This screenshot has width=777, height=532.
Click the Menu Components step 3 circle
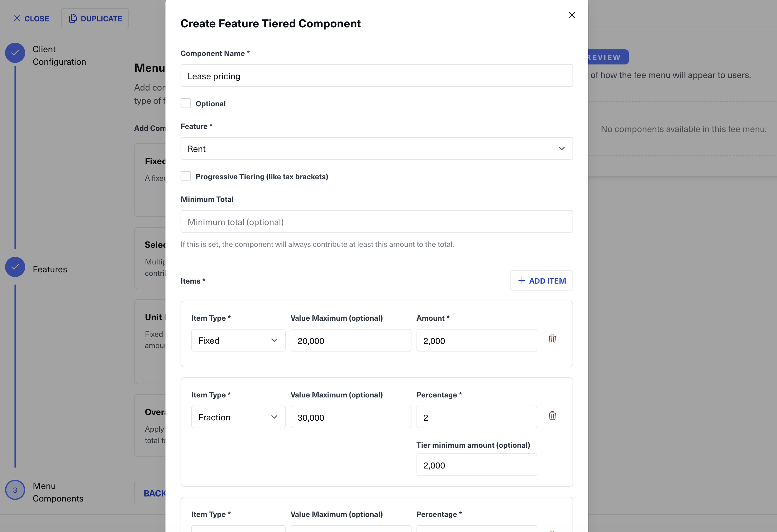15,490
